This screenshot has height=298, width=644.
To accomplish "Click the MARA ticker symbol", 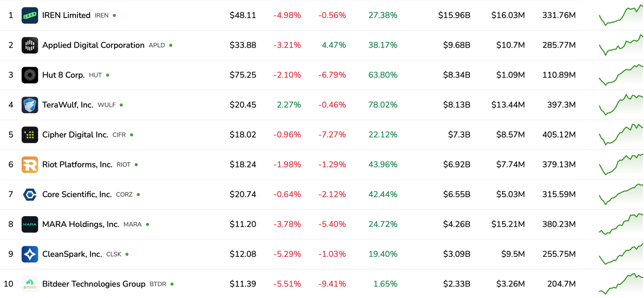I will tap(132, 225).
